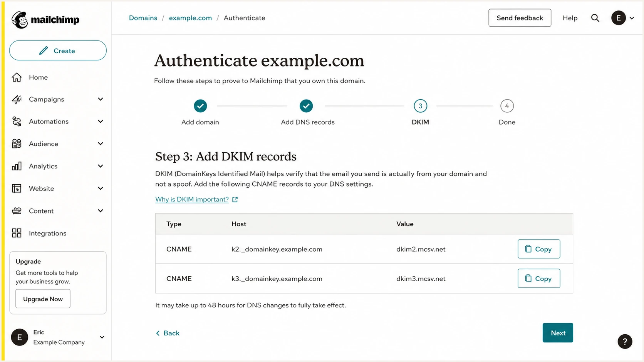This screenshot has height=362, width=644.
Task: Click the E avatar in top bar
Action: coord(619,18)
